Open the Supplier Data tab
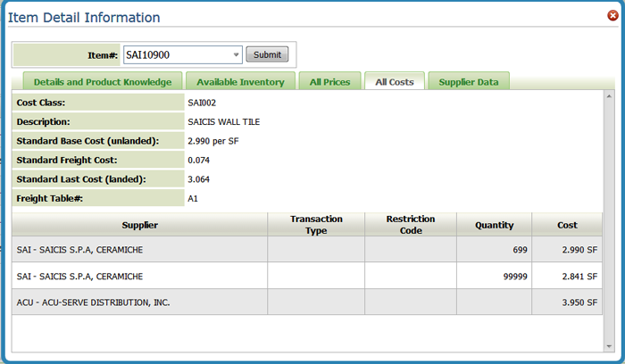Image resolution: width=625 pixels, height=364 pixels. pos(469,82)
